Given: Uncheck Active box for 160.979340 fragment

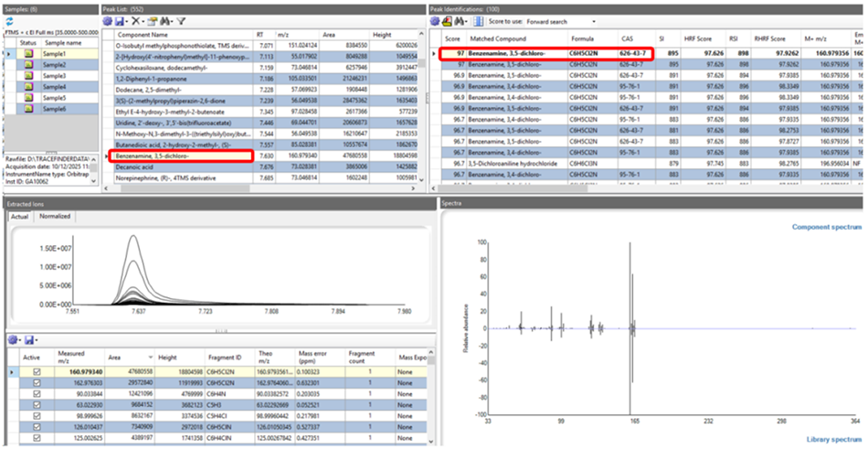Looking at the screenshot, I should (x=37, y=372).
